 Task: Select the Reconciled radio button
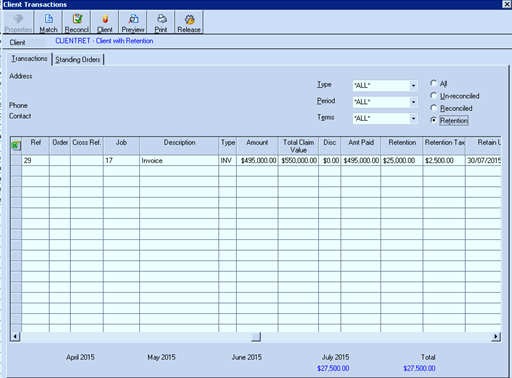coord(433,108)
